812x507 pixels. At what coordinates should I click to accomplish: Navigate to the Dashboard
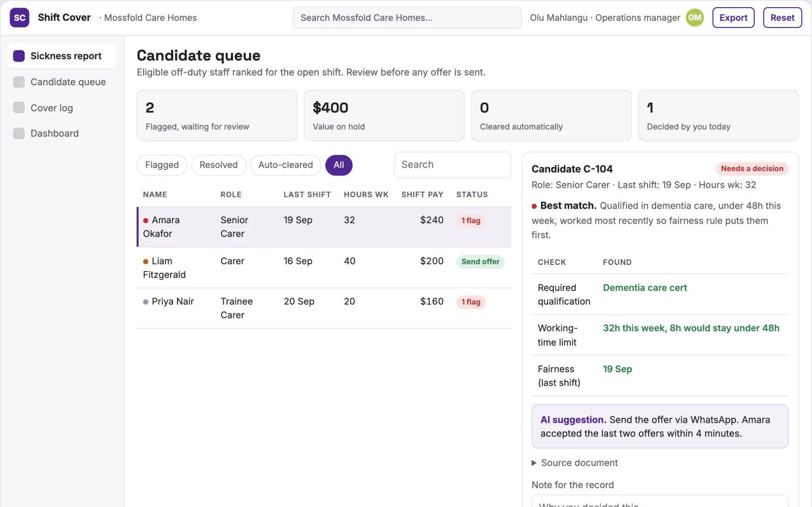coord(62,133)
